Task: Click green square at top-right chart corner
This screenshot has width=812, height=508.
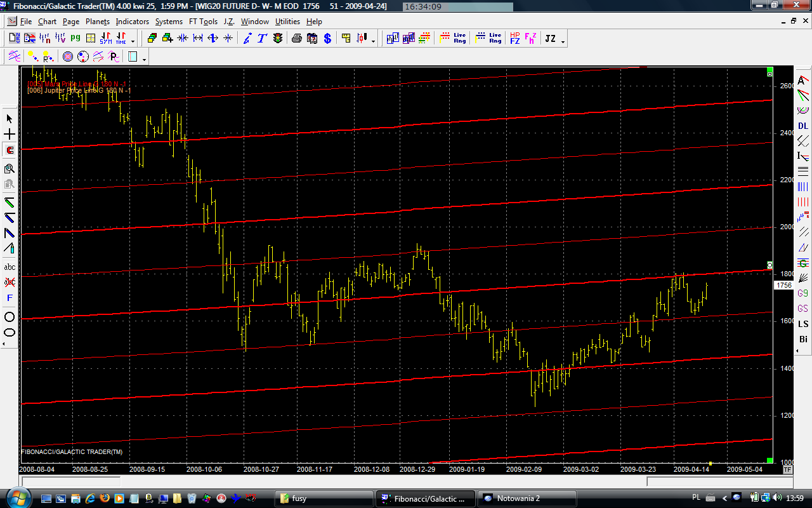Action: pos(769,69)
